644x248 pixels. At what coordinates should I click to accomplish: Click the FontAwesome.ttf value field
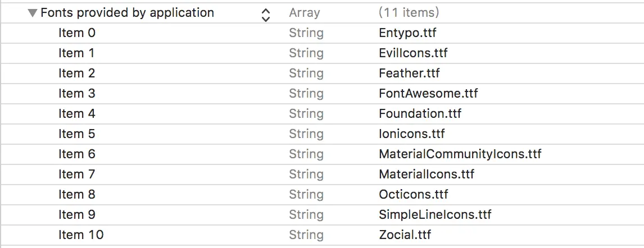click(x=428, y=94)
